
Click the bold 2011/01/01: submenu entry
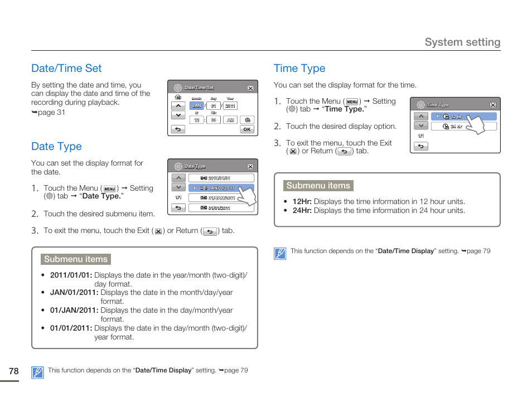[x=71, y=275]
